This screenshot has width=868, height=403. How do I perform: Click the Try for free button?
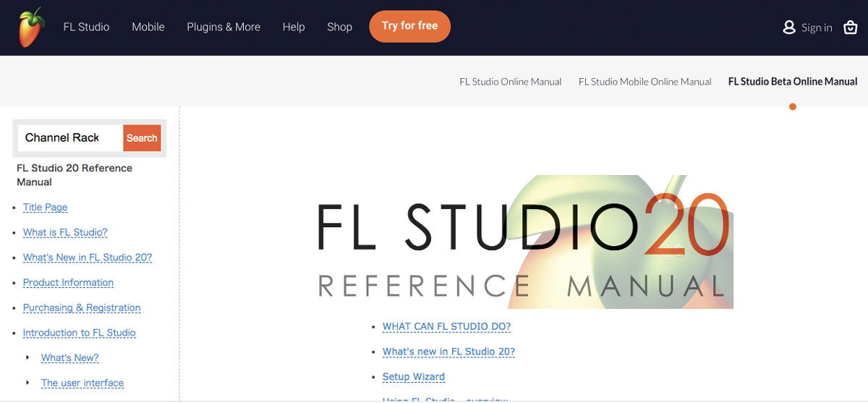coord(409,26)
